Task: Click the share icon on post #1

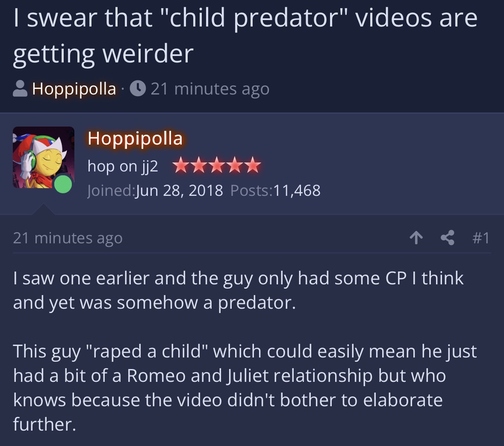Action: 447,238
